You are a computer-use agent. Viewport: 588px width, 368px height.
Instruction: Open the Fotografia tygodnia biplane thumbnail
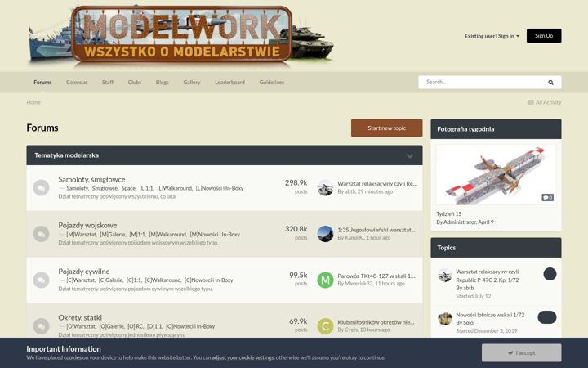[496, 175]
